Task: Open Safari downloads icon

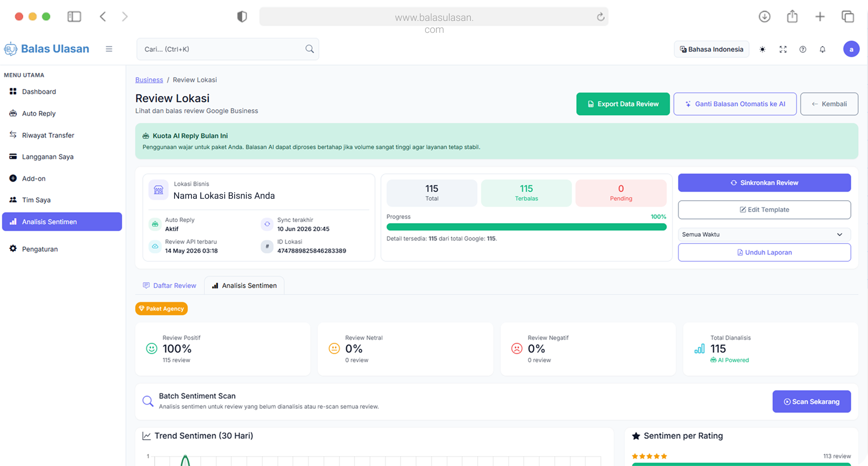Action: point(765,16)
